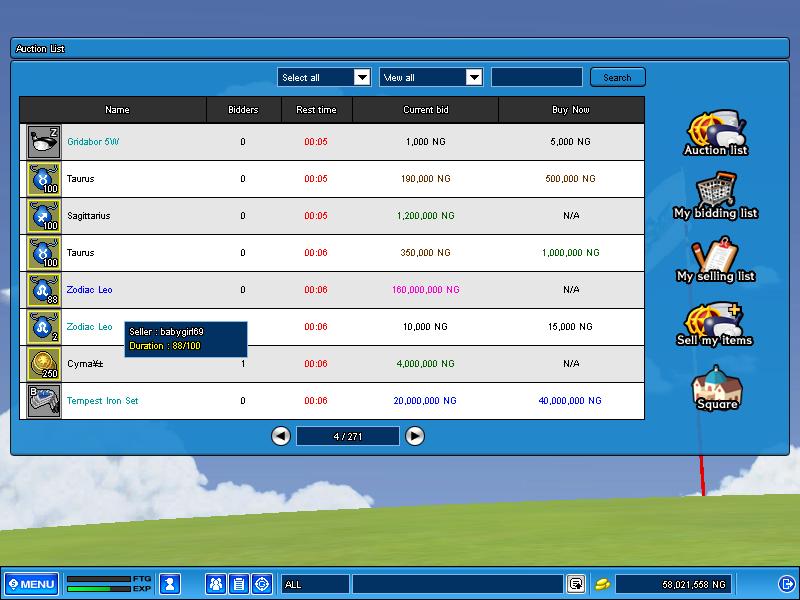
Task: Expand the Select all dropdown
Action: coord(361,78)
